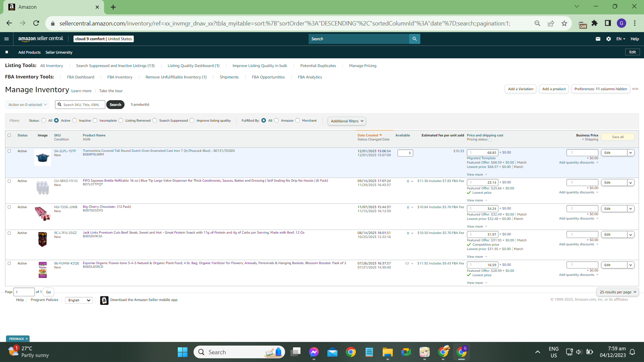Tick the select-all checkbox in table header
This screenshot has height=362, width=644.
[x=9, y=135]
